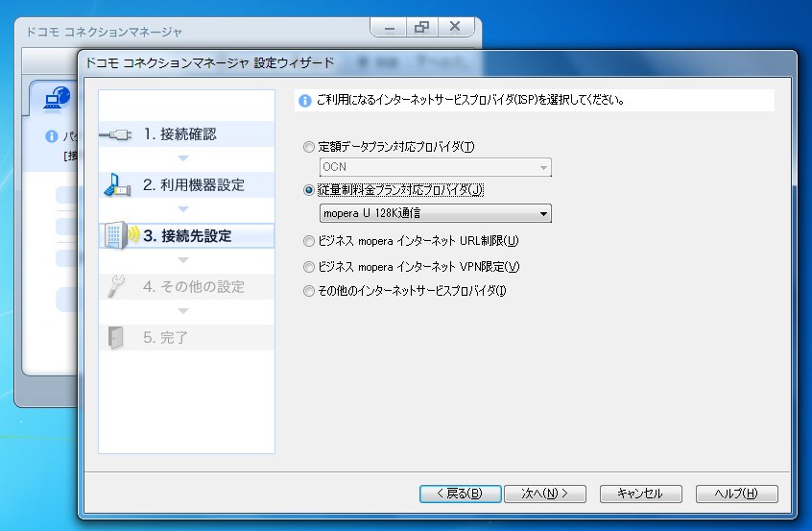Click step 4. その他の設定 in wizard sidebar
Image resolution: width=812 pixels, height=531 pixels.
point(186,286)
